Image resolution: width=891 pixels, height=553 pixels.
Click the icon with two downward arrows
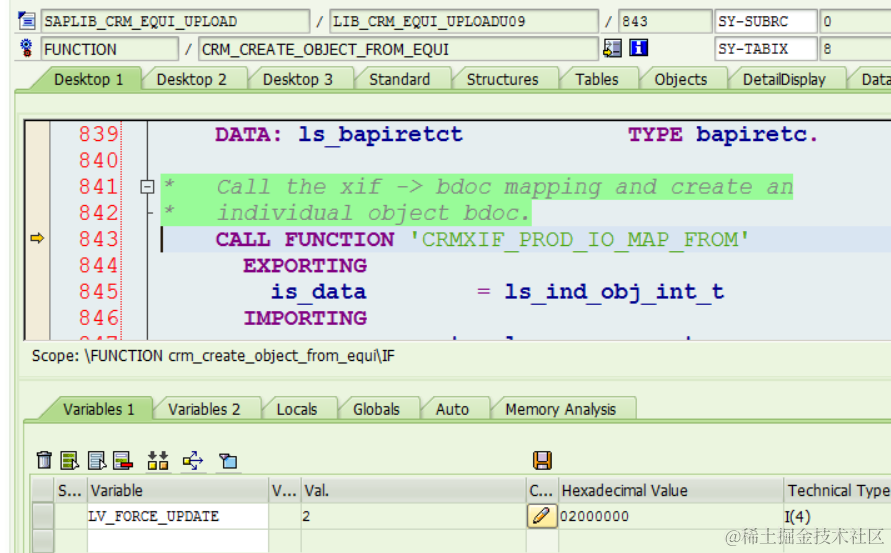coord(158,460)
